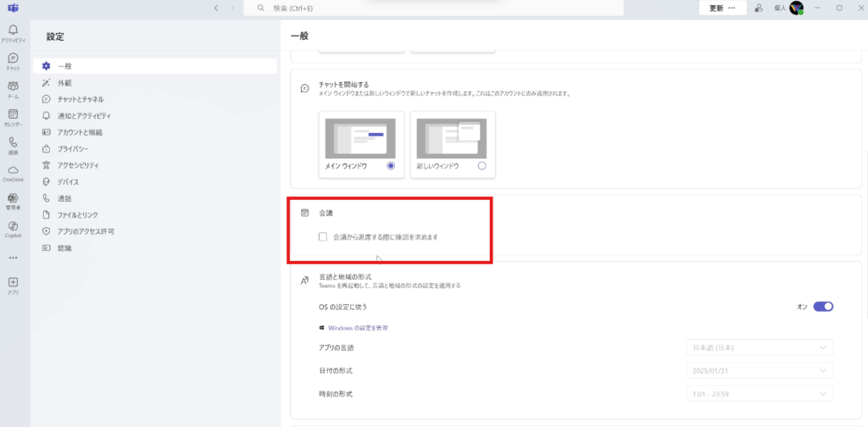Enable 会議から退席する際に確認を求めます checkbox
The image size is (868, 427).
tap(323, 237)
